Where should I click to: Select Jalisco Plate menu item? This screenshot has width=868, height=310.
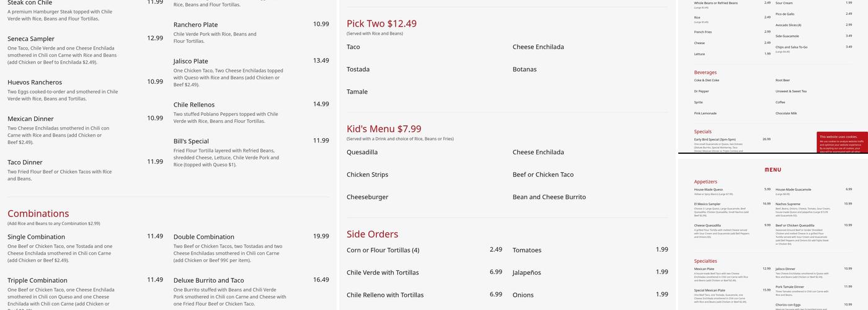pos(191,61)
